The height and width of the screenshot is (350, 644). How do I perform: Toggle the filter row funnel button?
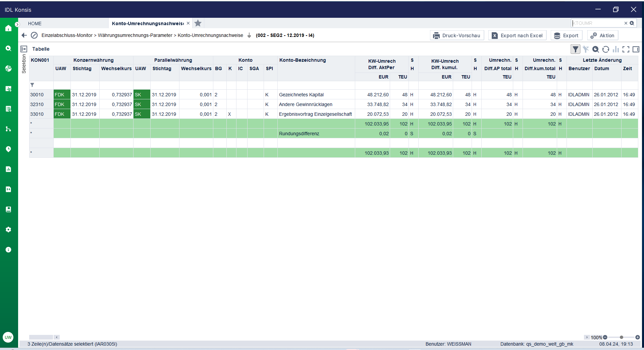pos(575,49)
